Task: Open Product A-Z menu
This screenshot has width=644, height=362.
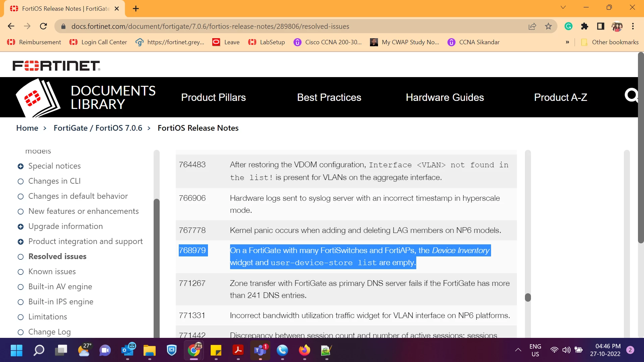Action: (560, 98)
